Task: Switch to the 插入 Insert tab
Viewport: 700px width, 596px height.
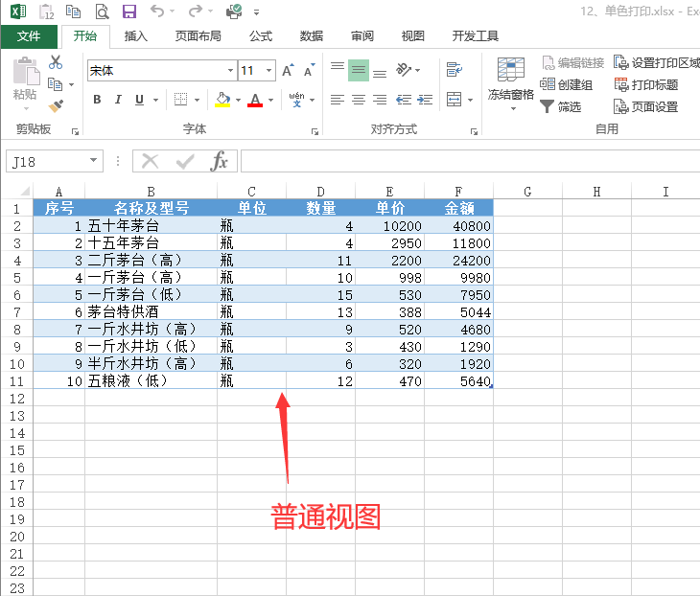Action: pyautogui.click(x=136, y=36)
